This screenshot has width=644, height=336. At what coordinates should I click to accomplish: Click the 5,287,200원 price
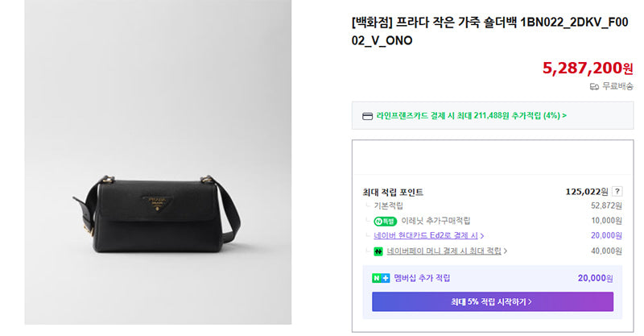(588, 68)
